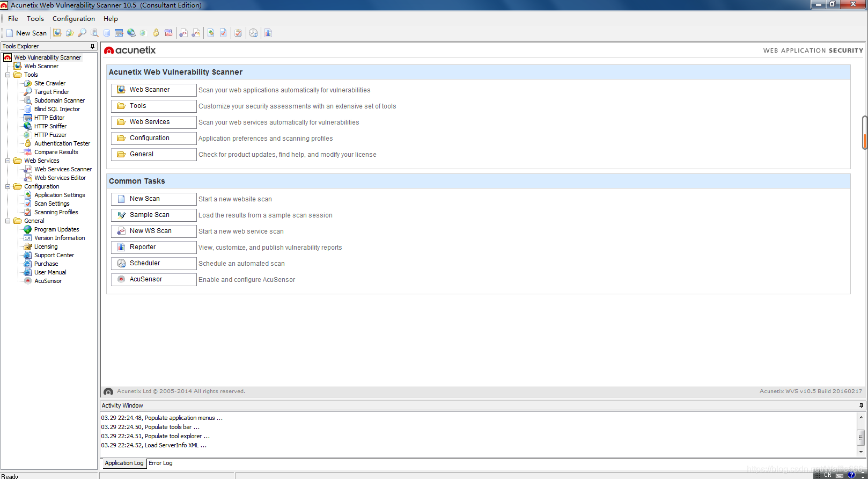Click Web Scanner button in main panel
Screen dimensions: 868x479
coord(154,90)
